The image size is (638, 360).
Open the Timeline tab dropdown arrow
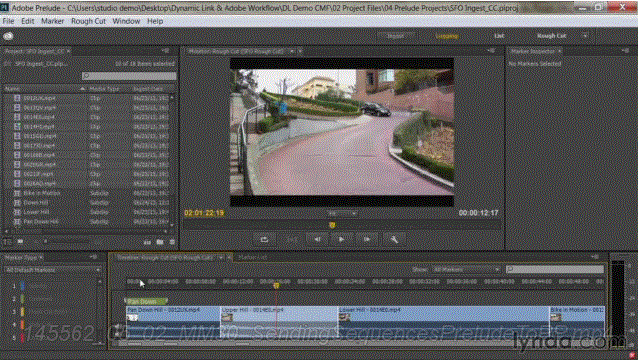[x=221, y=257]
